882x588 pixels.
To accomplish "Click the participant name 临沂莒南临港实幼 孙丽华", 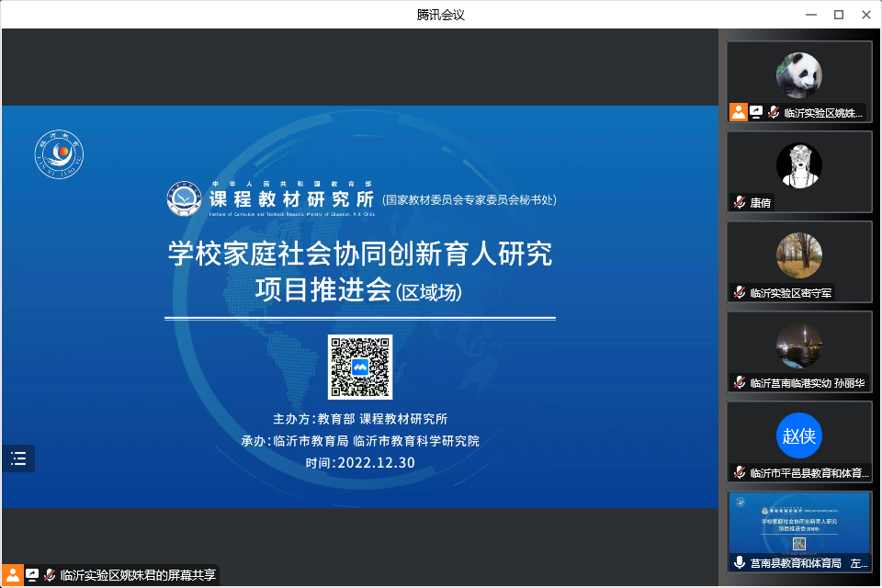I will (x=808, y=383).
